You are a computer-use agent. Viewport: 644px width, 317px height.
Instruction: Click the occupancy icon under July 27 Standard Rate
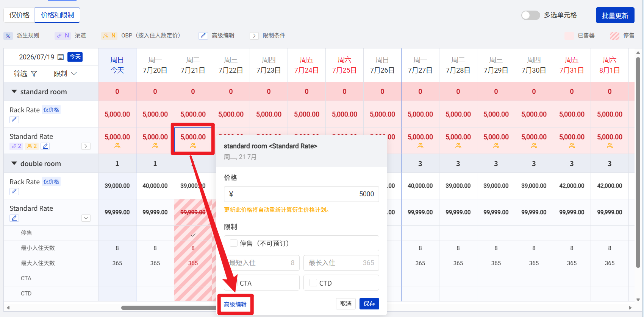pyautogui.click(x=420, y=146)
